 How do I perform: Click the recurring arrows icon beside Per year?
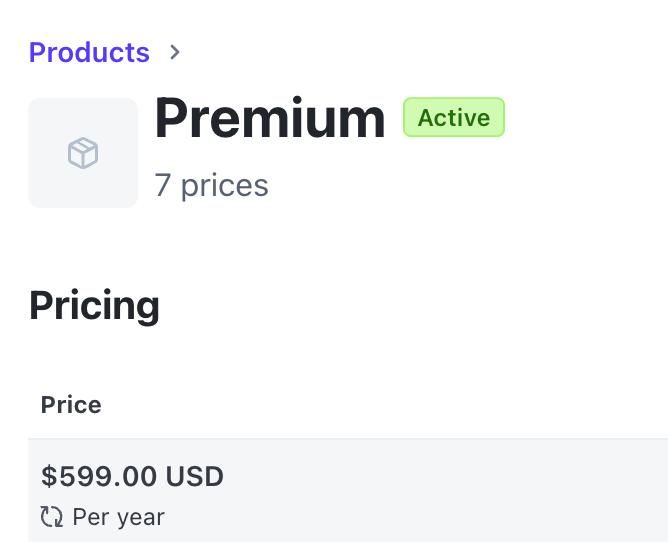(51, 517)
